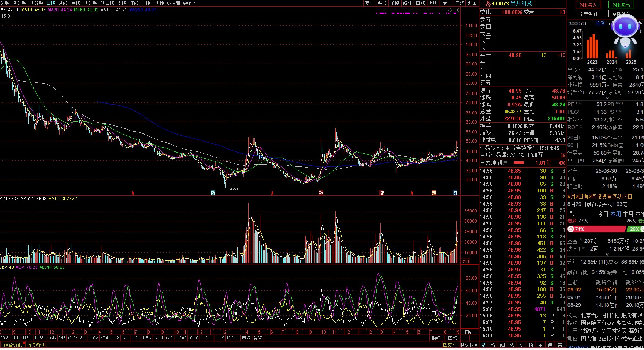Image resolution: width=644 pixels, height=350 pixels.
Task: Click the 主力净额 detail icon
Action: pyautogui.click(x=505, y=163)
